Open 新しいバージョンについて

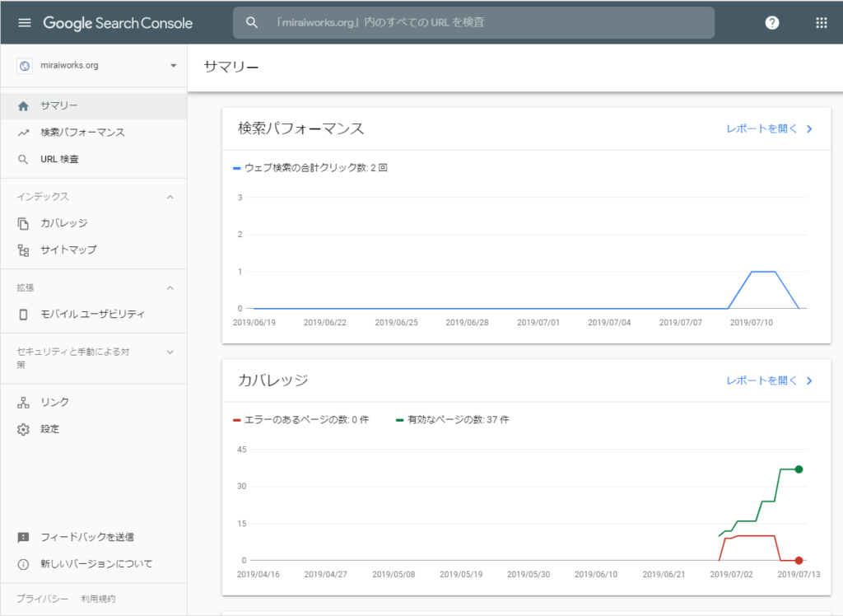click(94, 564)
